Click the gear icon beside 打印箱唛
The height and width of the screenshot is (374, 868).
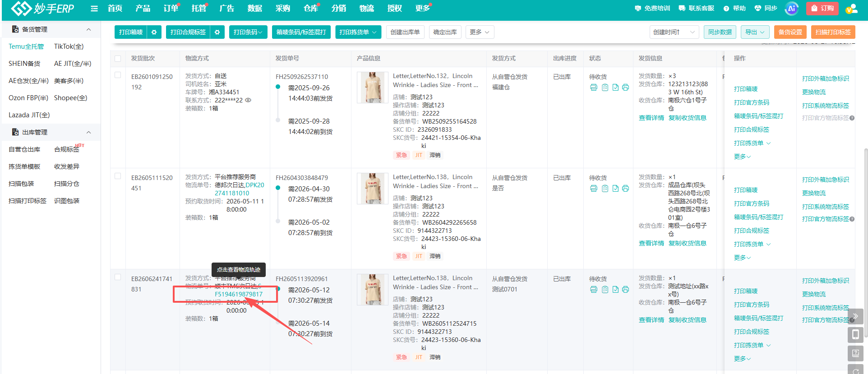pos(154,32)
